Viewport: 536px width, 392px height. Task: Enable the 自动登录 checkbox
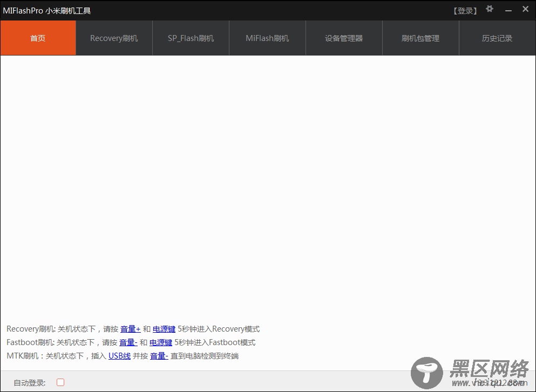coord(60,382)
